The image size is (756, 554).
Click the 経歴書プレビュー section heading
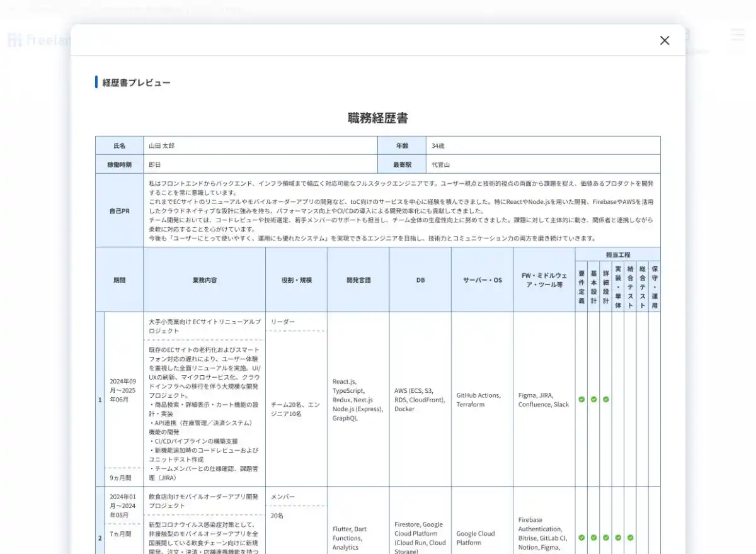(136, 82)
